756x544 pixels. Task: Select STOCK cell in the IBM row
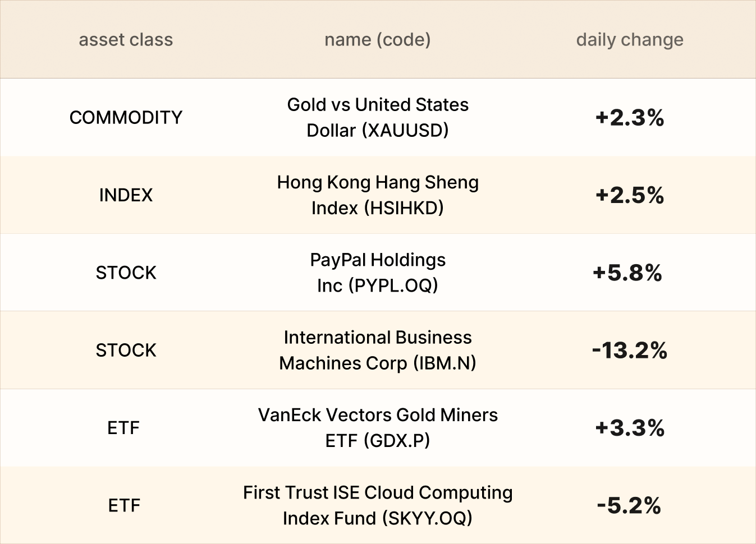click(126, 351)
